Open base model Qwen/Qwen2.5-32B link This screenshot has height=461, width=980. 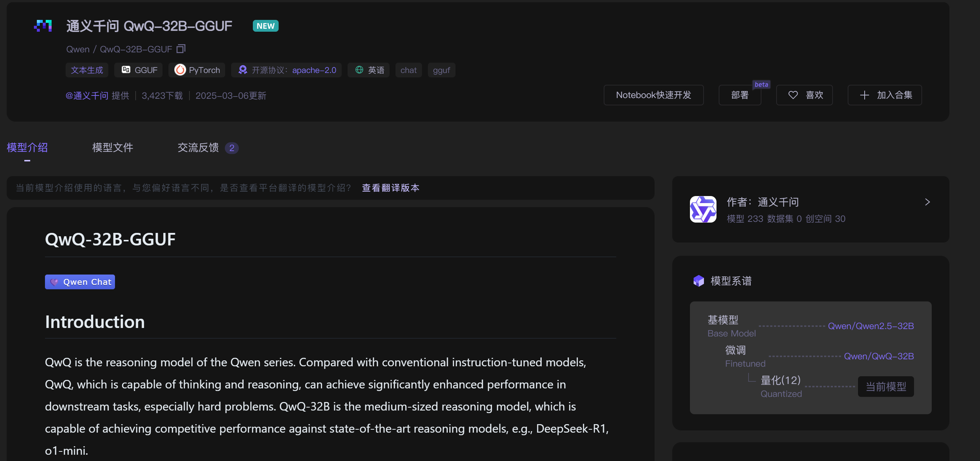[x=871, y=326]
